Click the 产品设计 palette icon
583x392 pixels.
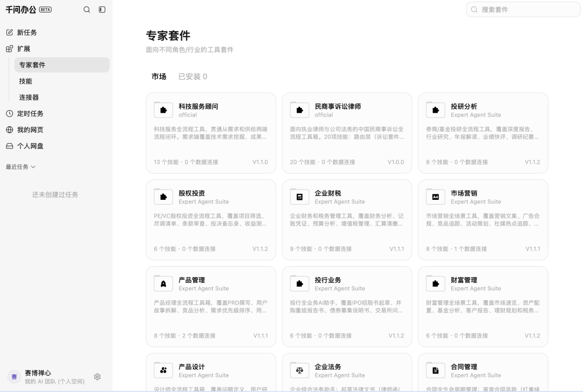163,370
